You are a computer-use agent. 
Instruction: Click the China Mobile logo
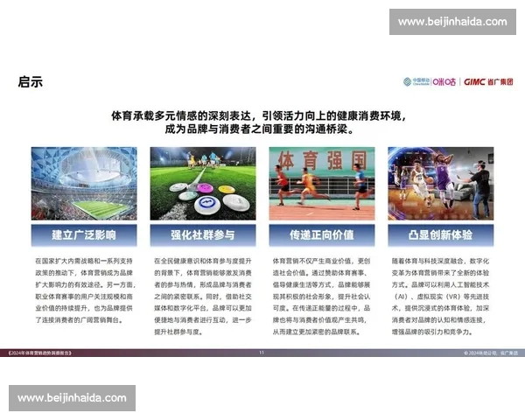point(416,81)
